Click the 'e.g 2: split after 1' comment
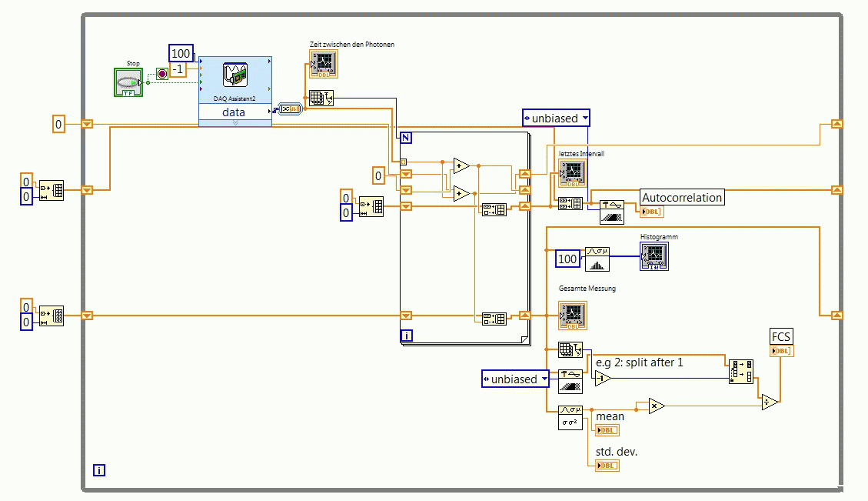The image size is (868, 501). (640, 362)
